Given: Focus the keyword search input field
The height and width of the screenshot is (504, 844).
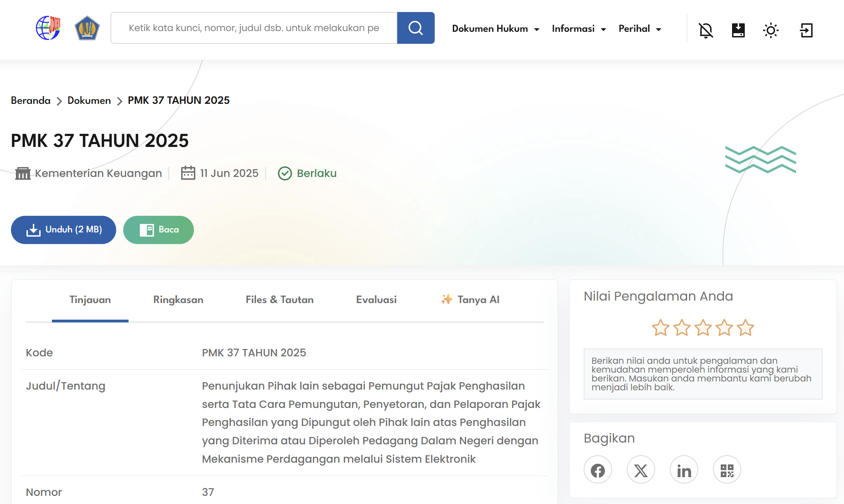Looking at the screenshot, I should [x=254, y=28].
